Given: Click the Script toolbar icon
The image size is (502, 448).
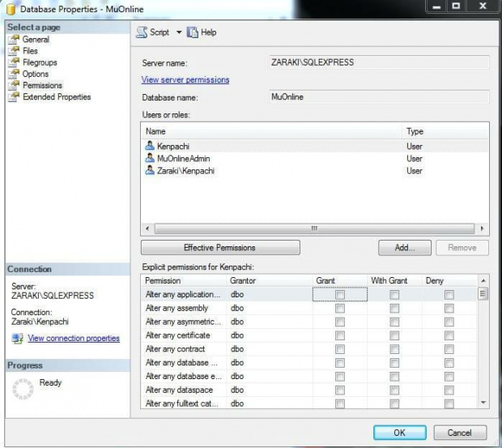Looking at the screenshot, I should click(x=141, y=32).
